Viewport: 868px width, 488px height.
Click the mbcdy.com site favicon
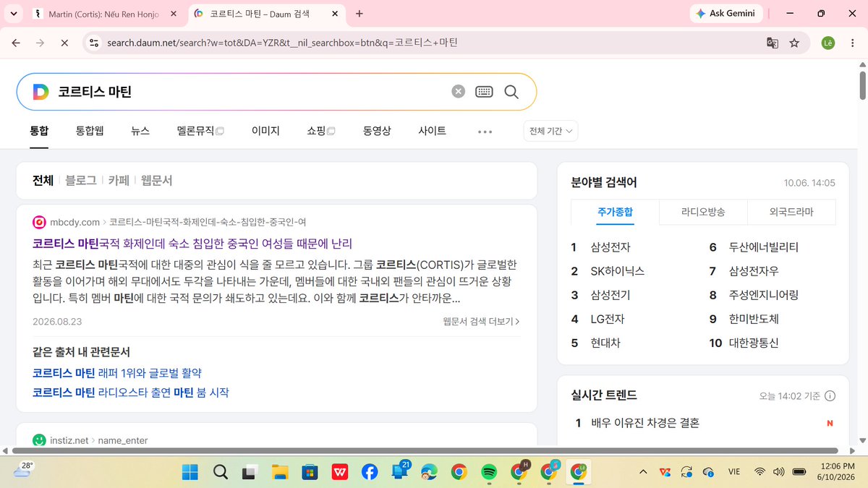click(39, 222)
